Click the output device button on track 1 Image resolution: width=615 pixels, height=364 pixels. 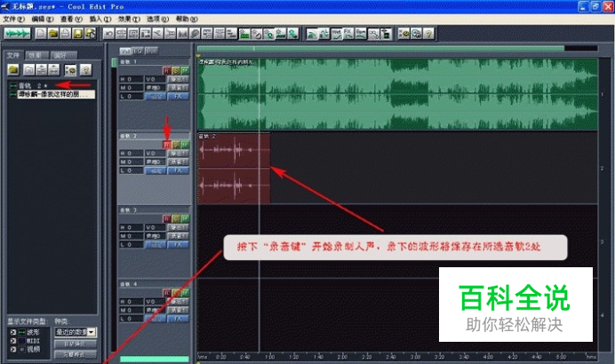click(x=178, y=79)
